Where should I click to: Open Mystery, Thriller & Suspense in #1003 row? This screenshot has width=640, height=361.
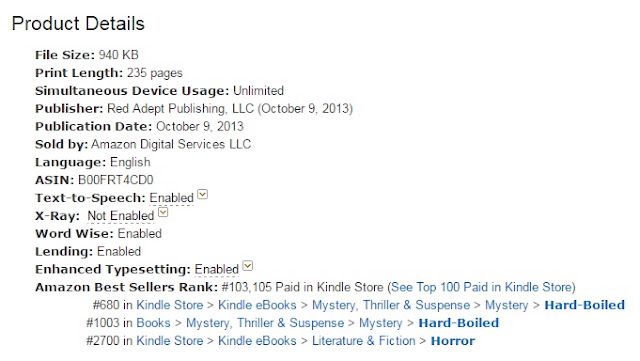(x=265, y=323)
